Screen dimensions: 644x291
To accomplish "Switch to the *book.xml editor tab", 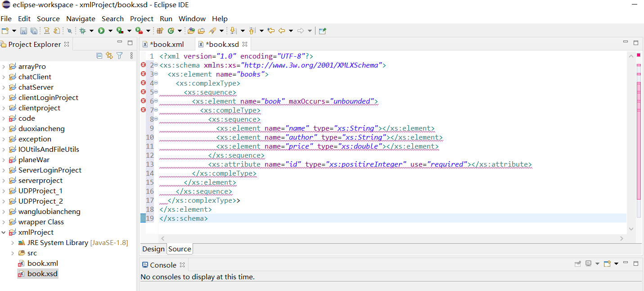I will coord(167,44).
